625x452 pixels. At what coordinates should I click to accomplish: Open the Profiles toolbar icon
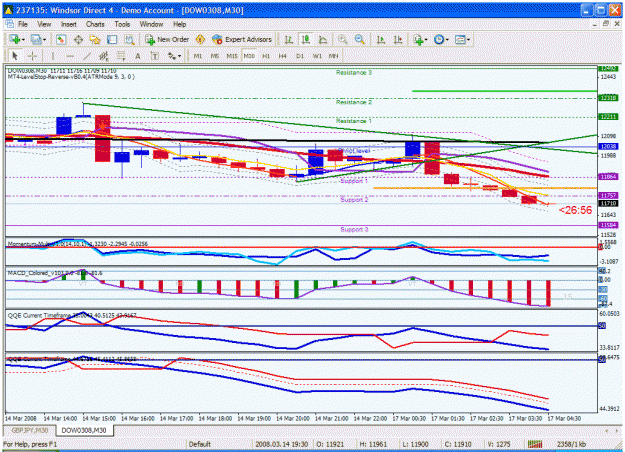click(36, 39)
